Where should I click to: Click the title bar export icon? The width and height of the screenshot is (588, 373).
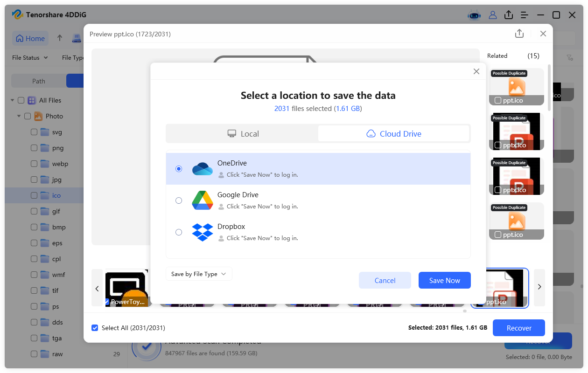pyautogui.click(x=509, y=15)
